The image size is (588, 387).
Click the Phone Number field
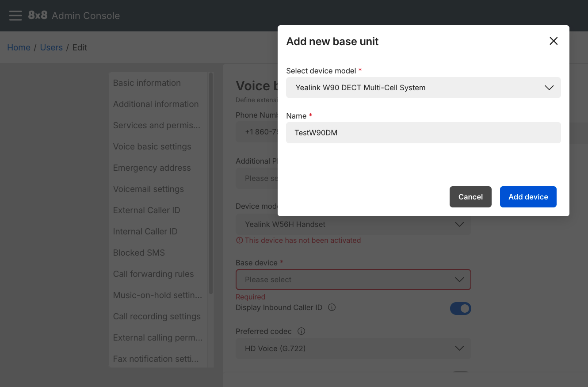(256, 132)
